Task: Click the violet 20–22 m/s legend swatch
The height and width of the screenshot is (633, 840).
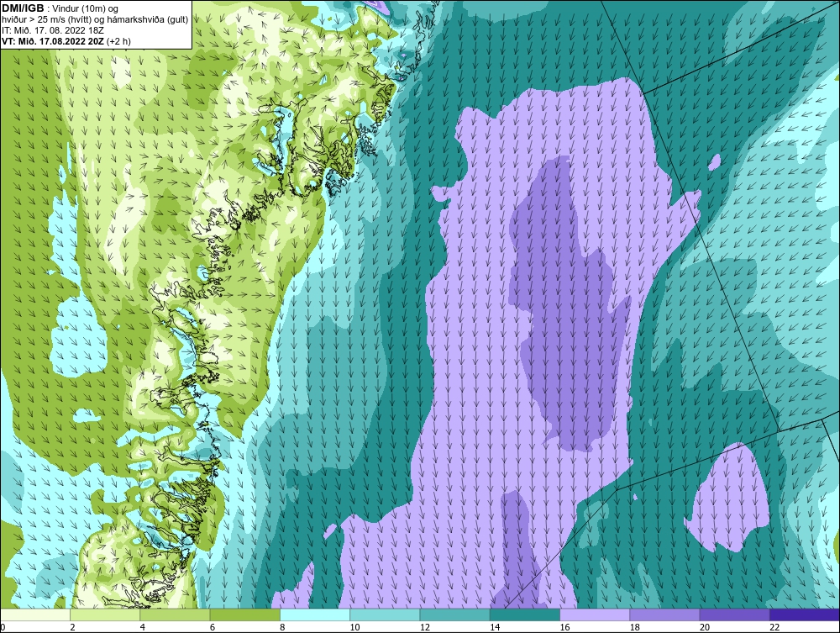Action: click(x=734, y=615)
